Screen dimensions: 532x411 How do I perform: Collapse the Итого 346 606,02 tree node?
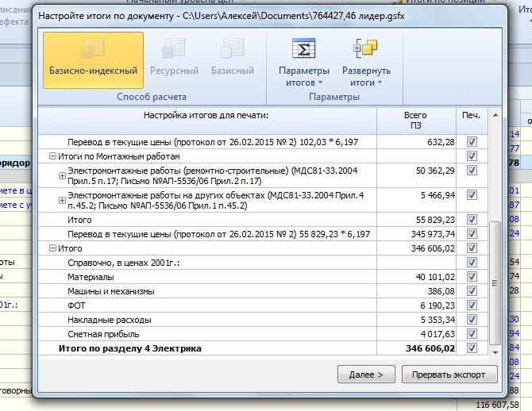pos(52,248)
